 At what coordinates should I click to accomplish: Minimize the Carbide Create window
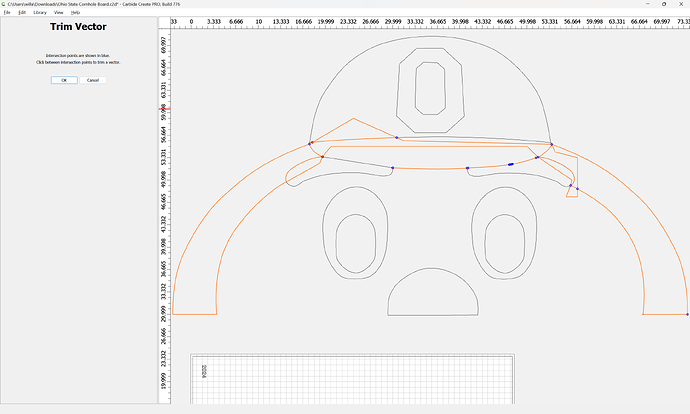[648, 4]
